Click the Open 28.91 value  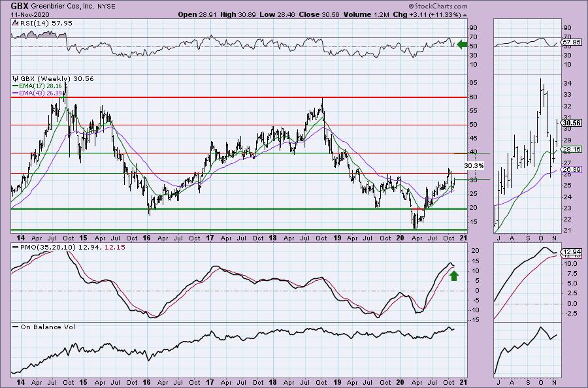pyautogui.click(x=196, y=14)
